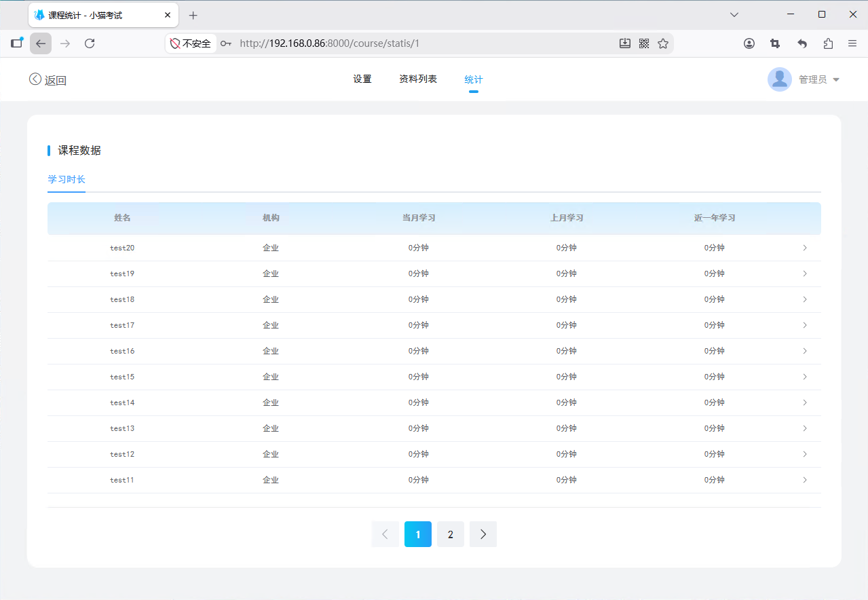The width and height of the screenshot is (868, 600).
Task: Open the browser hamburger menu
Action: [x=852, y=43]
